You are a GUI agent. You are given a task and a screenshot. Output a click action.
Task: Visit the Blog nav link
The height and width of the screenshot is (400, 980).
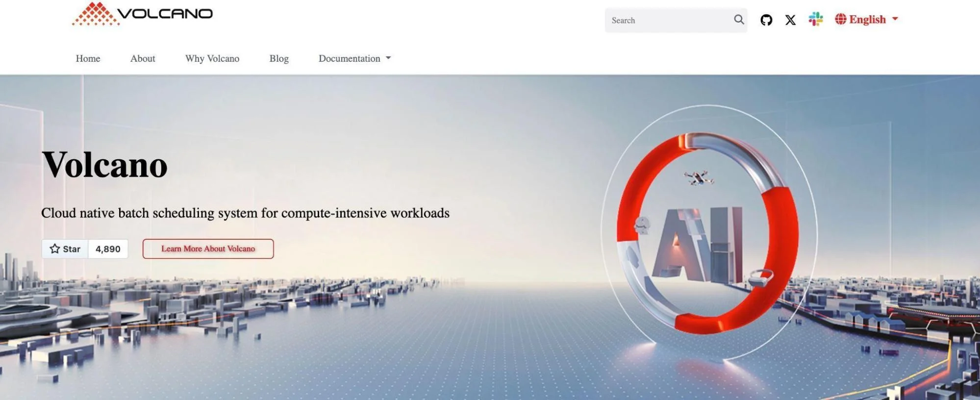[279, 58]
